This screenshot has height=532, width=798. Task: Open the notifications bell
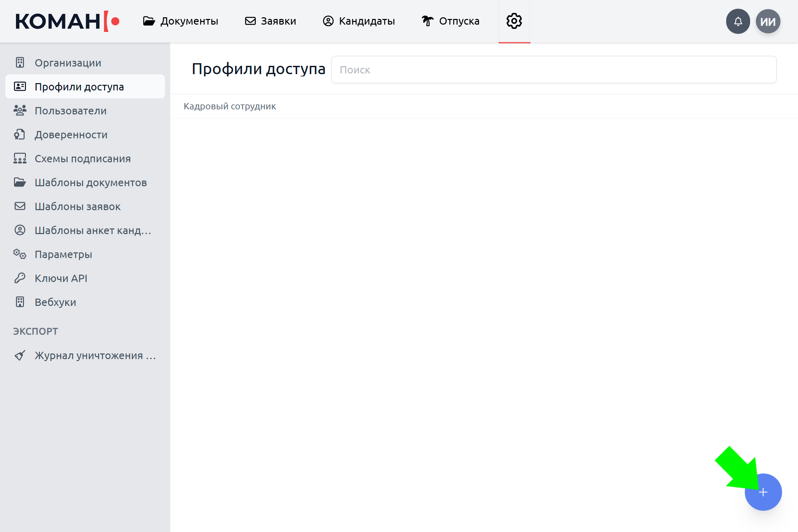(x=738, y=21)
